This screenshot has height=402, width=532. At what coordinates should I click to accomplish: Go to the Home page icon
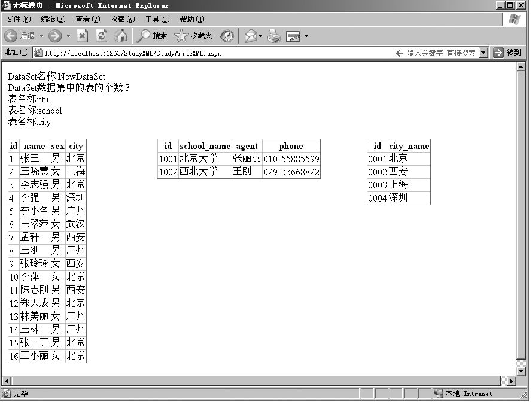[120, 36]
